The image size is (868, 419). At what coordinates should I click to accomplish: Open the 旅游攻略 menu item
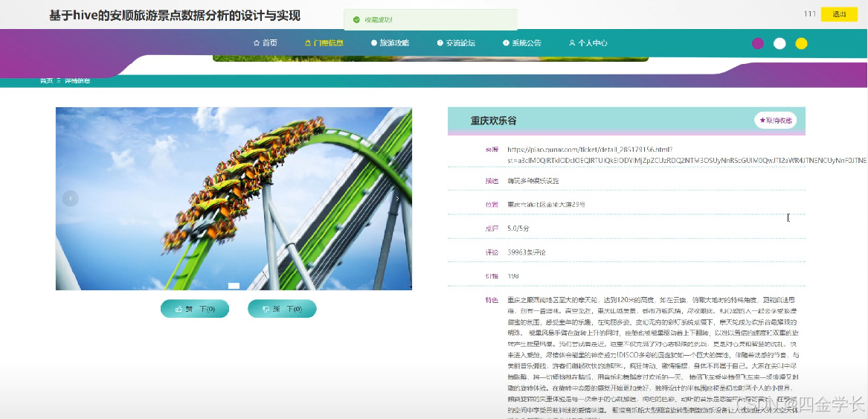[x=390, y=43]
